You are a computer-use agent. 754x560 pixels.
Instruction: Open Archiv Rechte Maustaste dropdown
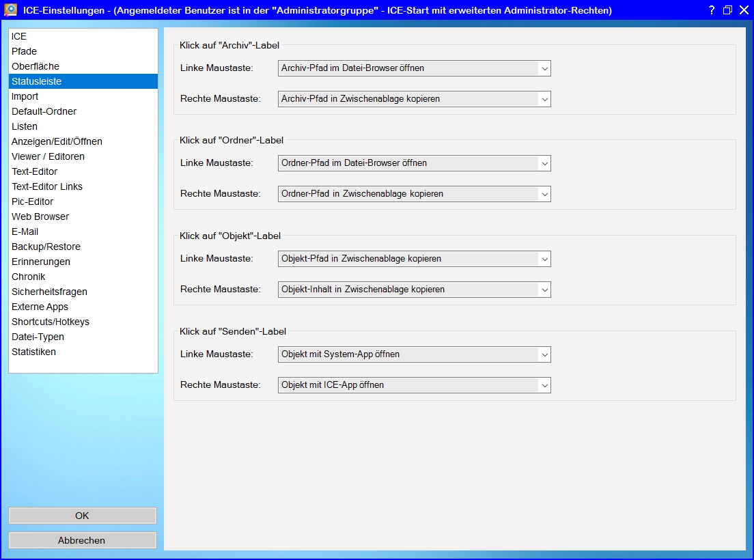tap(414, 99)
